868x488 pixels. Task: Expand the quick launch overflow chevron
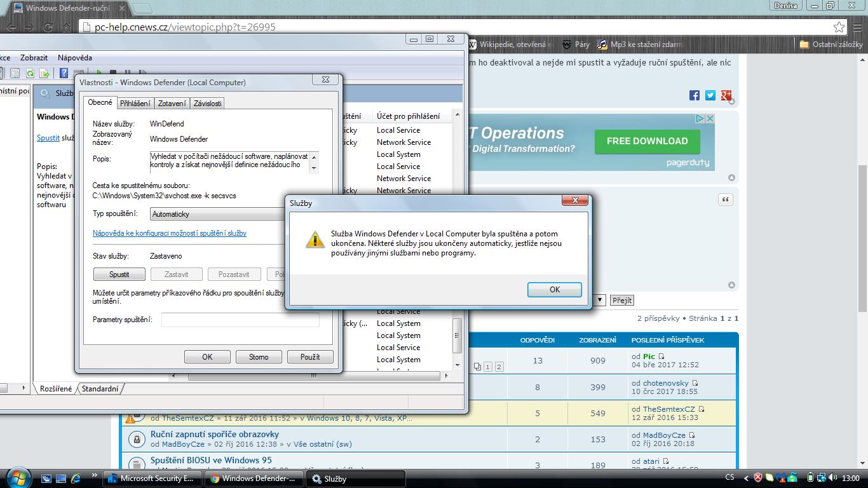point(94,475)
